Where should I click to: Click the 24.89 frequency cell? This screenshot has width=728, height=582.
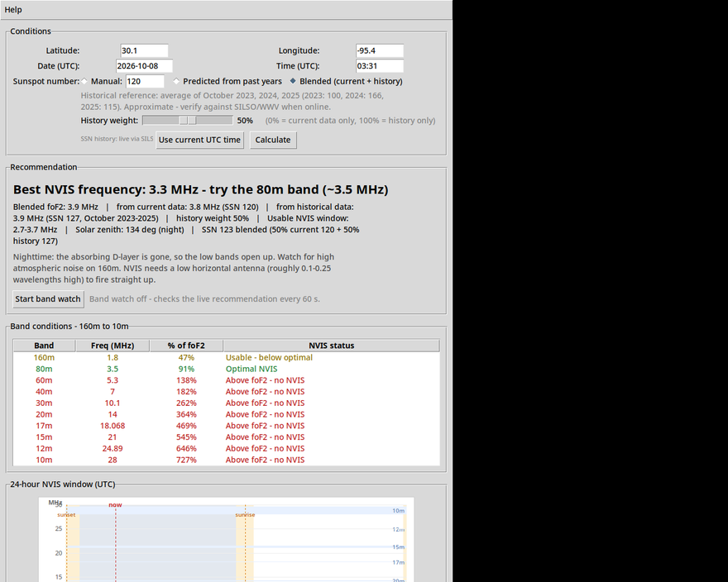coord(113,448)
